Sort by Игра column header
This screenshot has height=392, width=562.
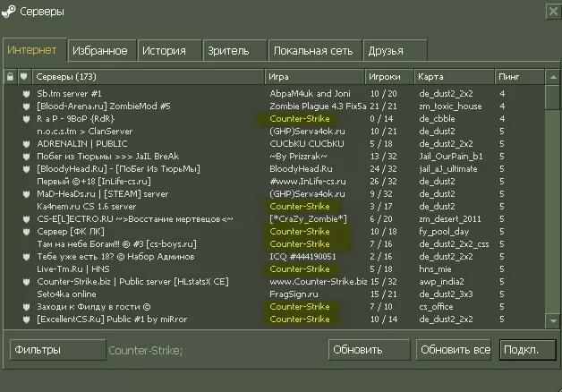point(315,77)
